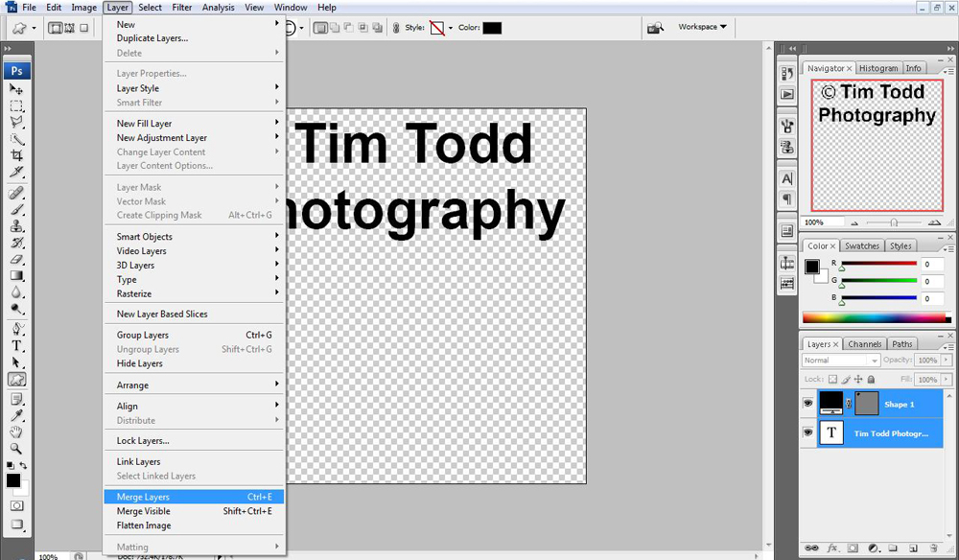
Task: Toggle lock all padlock in Layers panel
Action: coord(871,379)
